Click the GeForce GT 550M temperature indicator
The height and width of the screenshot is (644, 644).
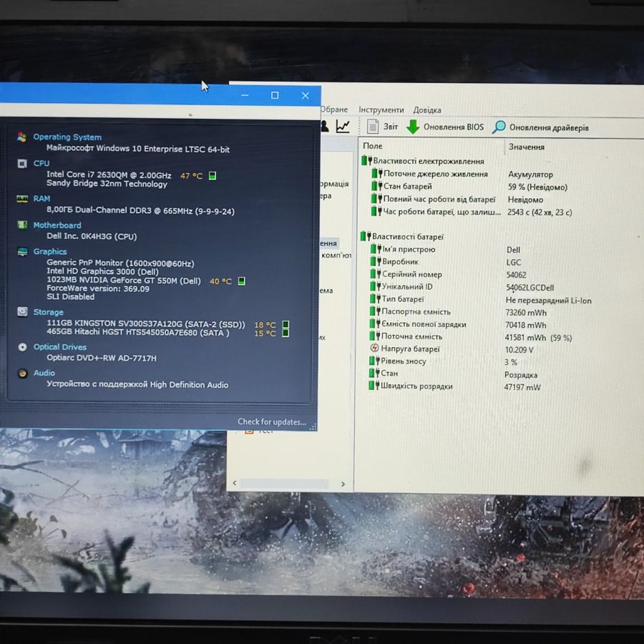point(242,281)
